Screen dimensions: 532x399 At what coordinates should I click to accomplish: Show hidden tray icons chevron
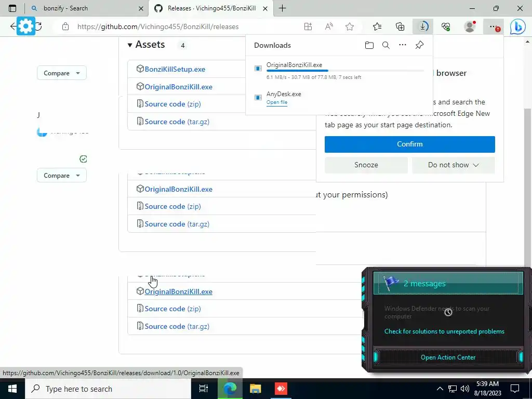440,389
